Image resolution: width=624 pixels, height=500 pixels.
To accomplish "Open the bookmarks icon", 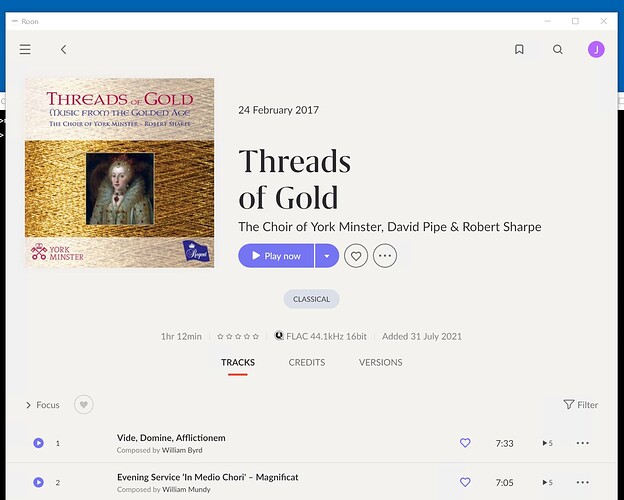I will coord(519,49).
